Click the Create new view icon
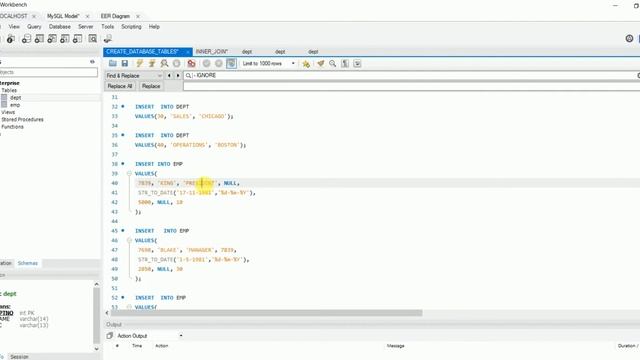The image size is (640, 360). click(x=52, y=39)
